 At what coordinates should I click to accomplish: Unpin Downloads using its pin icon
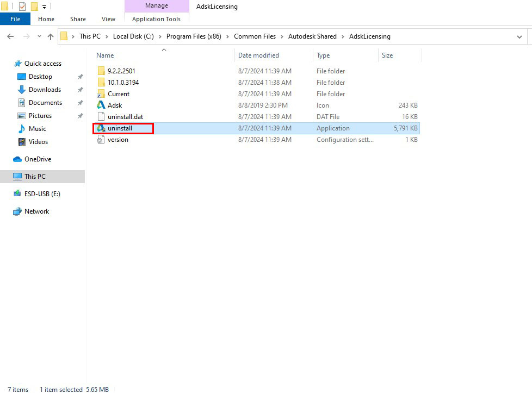tap(80, 89)
